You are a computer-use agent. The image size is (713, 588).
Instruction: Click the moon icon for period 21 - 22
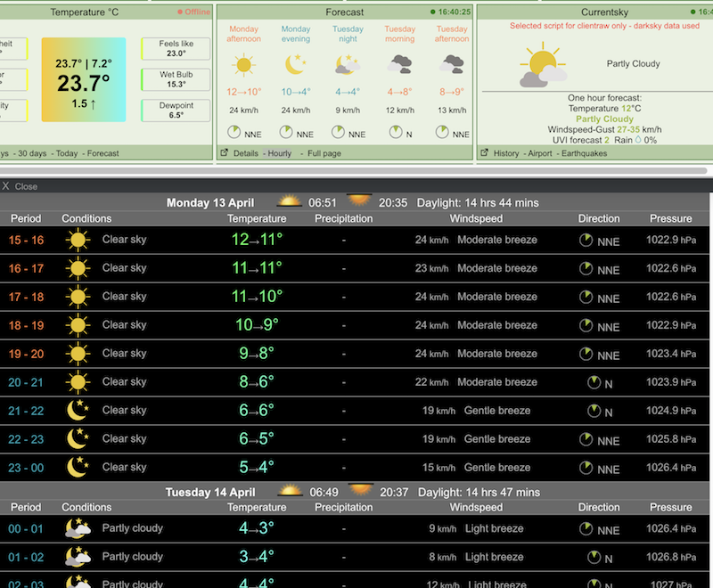point(78,411)
